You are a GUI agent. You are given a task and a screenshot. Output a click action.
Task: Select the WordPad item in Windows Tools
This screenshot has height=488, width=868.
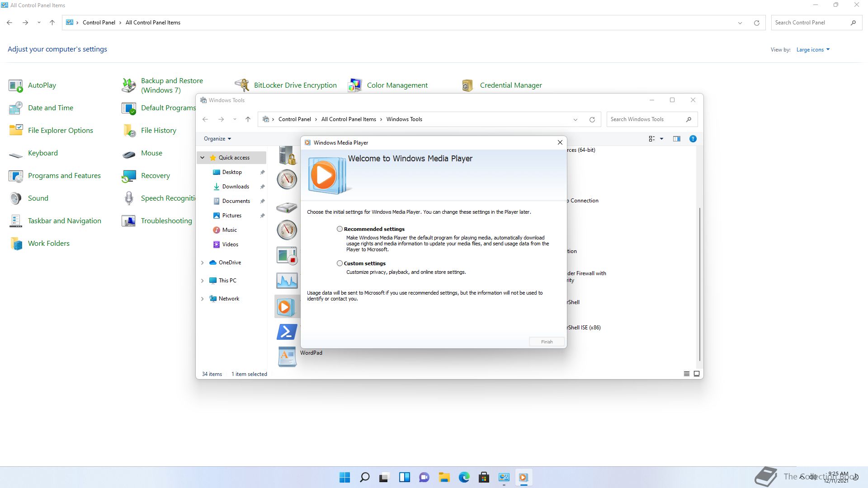point(299,356)
